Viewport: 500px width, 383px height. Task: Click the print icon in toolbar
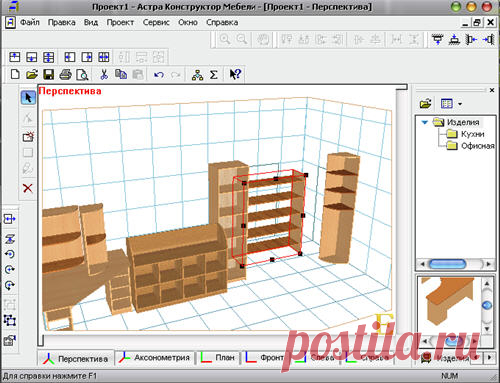(x=65, y=74)
